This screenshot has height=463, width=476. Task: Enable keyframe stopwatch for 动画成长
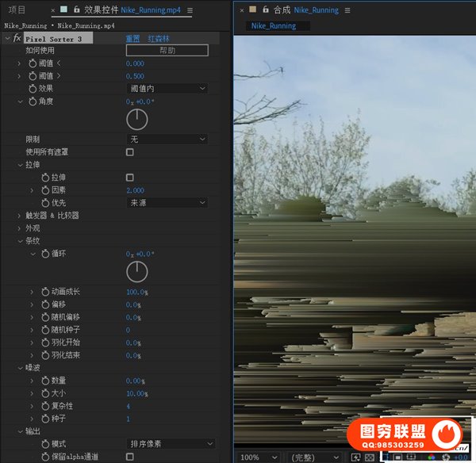pos(44,292)
